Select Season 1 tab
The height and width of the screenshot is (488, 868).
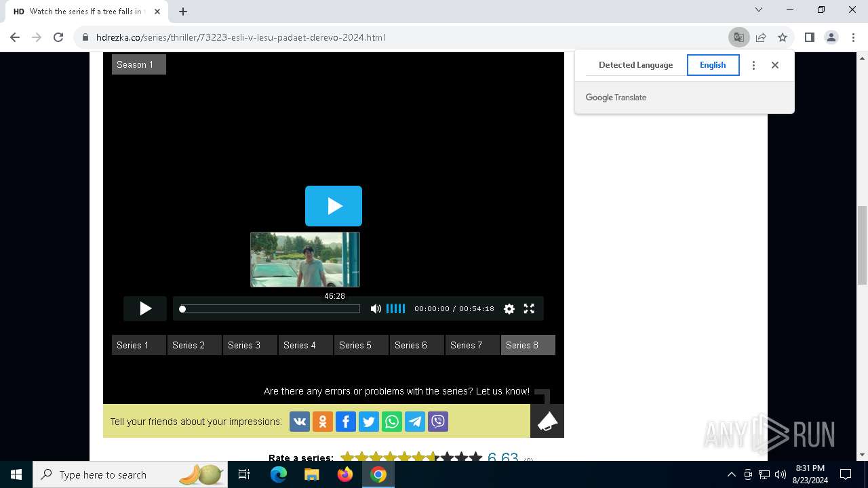tap(139, 64)
